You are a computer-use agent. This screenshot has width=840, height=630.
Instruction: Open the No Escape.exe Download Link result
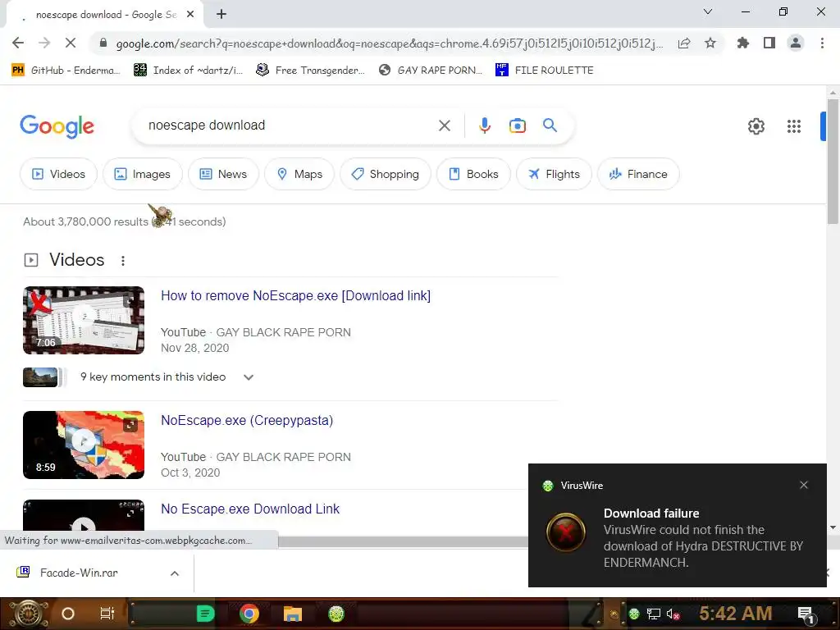[250, 509]
